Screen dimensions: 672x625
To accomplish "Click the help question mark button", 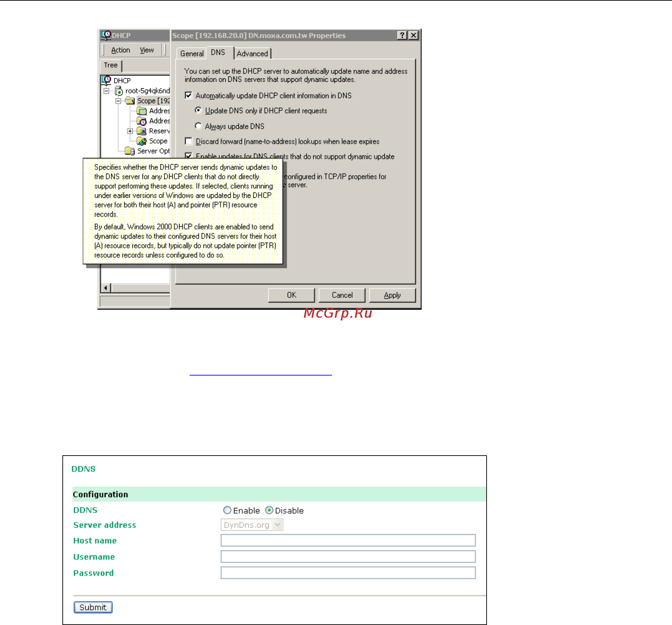I will (x=402, y=35).
